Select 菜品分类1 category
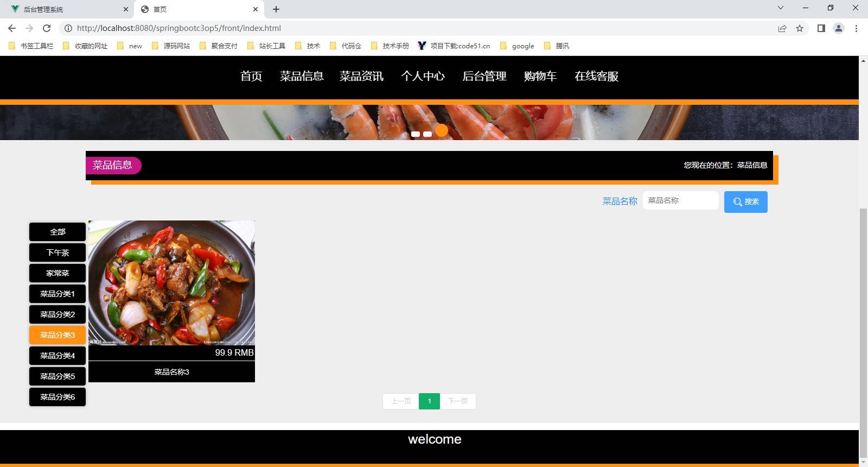Viewport: 868px width, 467px height. click(x=58, y=294)
